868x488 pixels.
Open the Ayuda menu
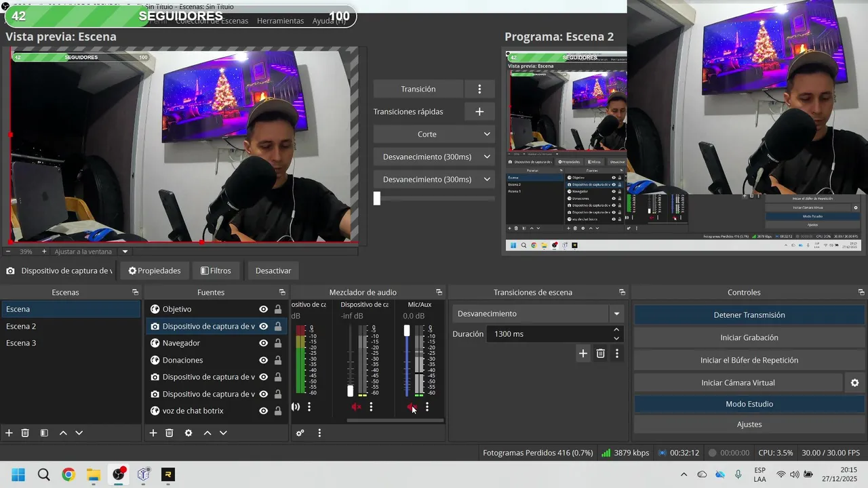pos(329,21)
